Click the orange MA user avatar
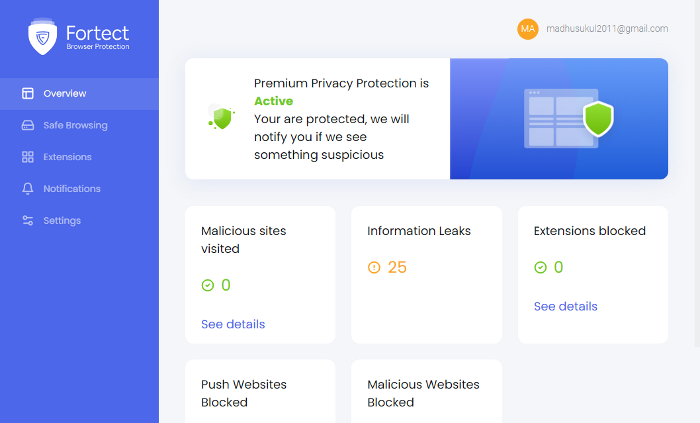700x423 pixels. [528, 29]
